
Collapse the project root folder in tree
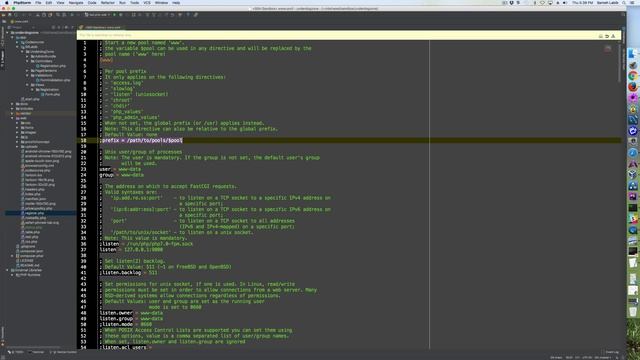coord(8,33)
